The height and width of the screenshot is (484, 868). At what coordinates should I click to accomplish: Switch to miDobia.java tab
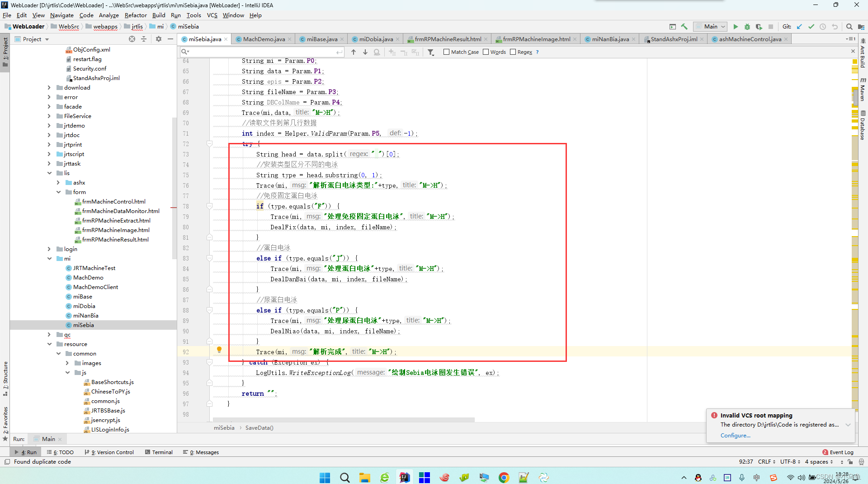pyautogui.click(x=376, y=39)
